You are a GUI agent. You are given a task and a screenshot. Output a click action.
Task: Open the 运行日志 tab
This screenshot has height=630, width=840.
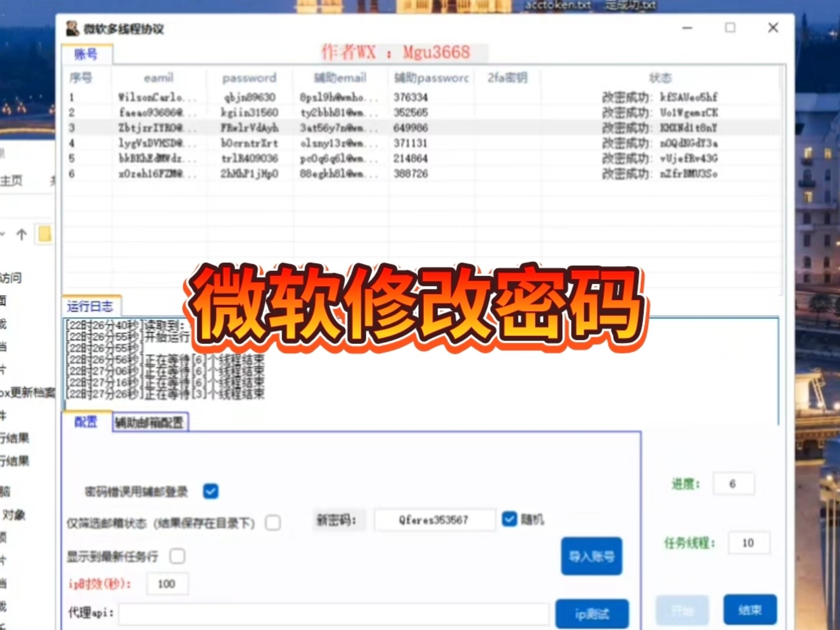point(91,306)
